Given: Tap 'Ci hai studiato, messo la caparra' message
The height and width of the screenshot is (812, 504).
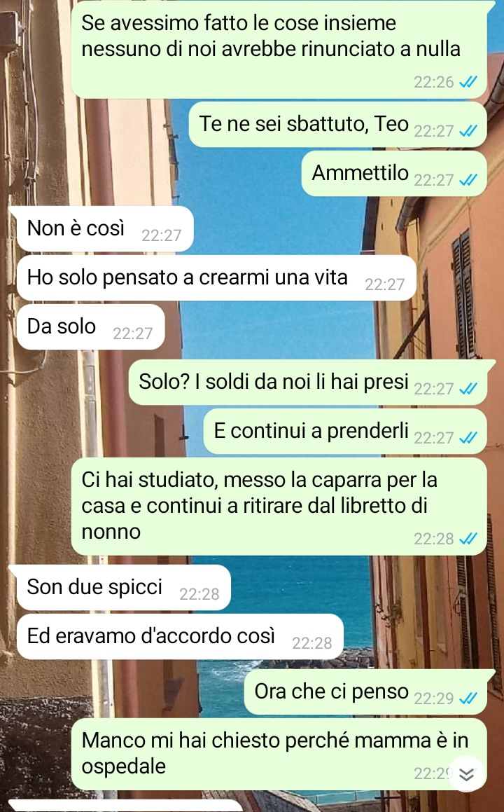Looking at the screenshot, I should pyautogui.click(x=279, y=507).
